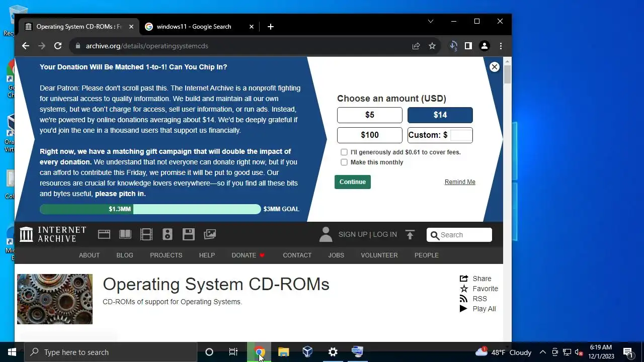Switch to the Operating System CD-ROMs tab

(x=79, y=27)
